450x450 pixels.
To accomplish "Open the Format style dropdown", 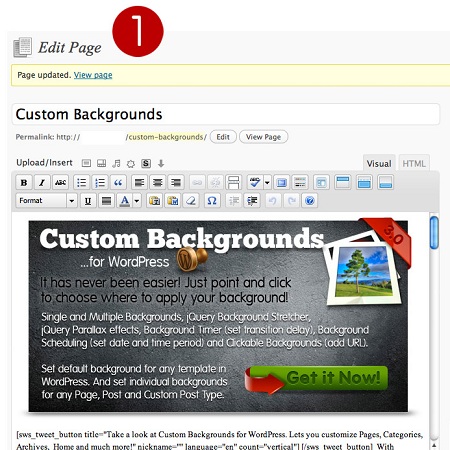I will [47, 201].
